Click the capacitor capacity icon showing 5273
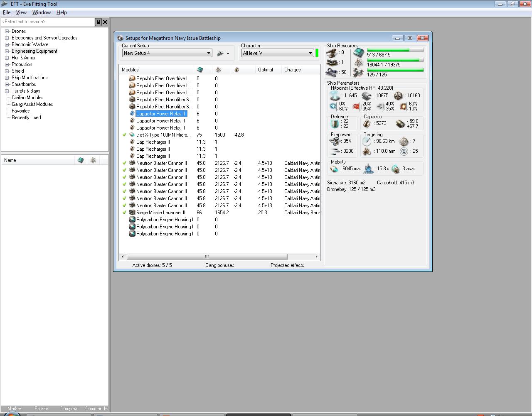The height and width of the screenshot is (416, 532). point(367,124)
